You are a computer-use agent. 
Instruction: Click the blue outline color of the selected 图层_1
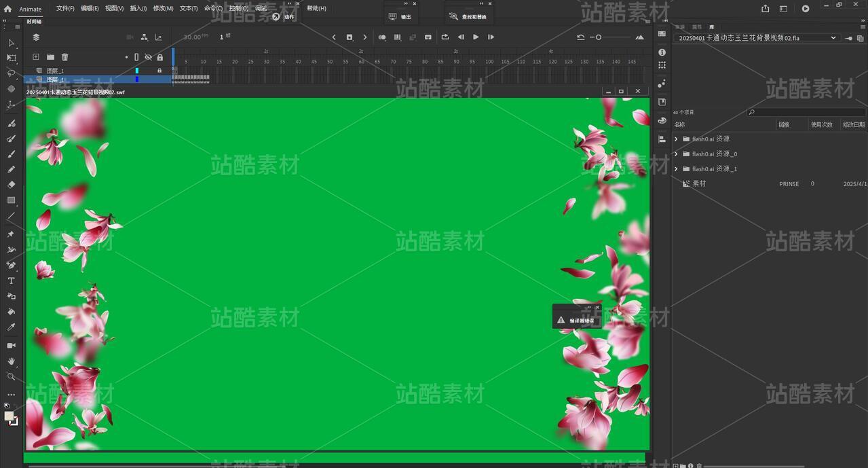coord(136,79)
